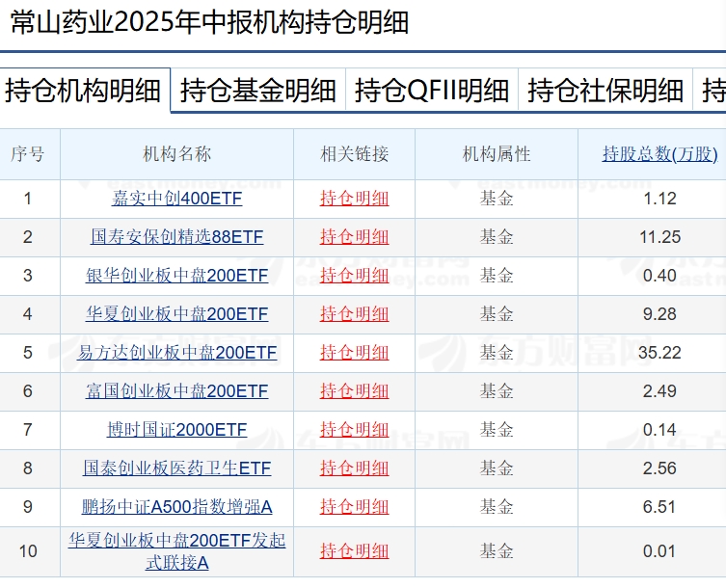
Task: Select the 持仓QFII明细 tab
Action: [432, 91]
